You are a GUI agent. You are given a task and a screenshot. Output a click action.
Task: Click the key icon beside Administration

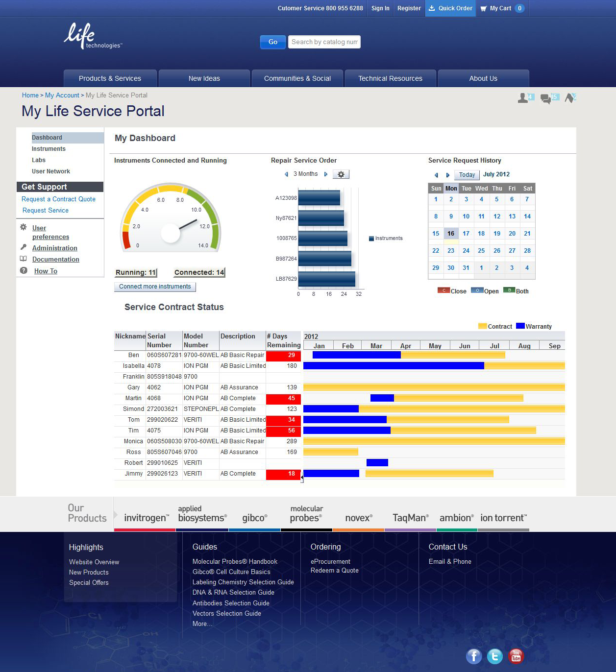point(24,247)
